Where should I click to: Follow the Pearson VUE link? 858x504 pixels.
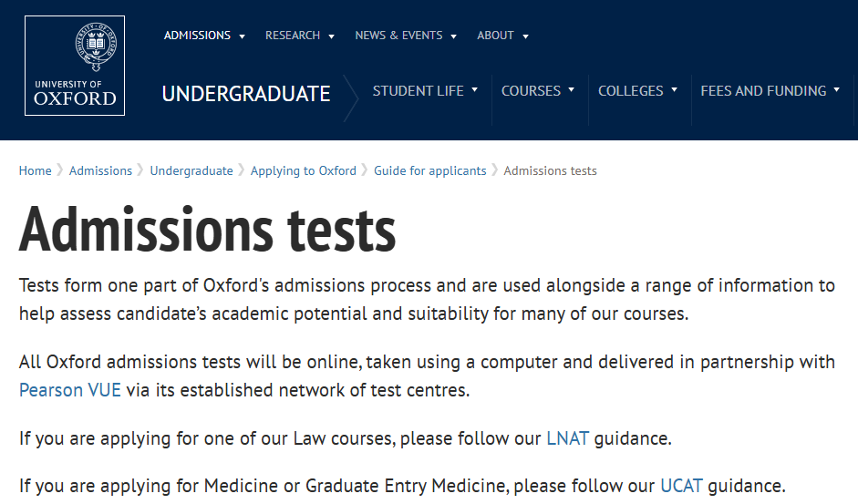(70, 390)
